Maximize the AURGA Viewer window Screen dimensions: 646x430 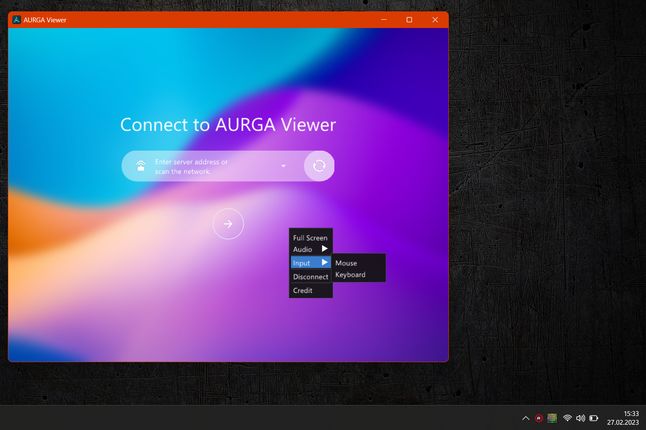tap(409, 20)
